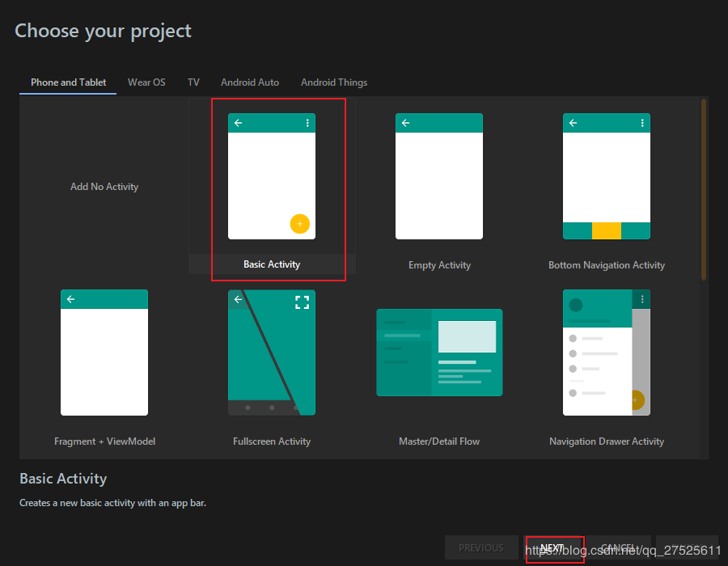The height and width of the screenshot is (566, 728).
Task: Click overflow dots in Bottom Navigation preview
Action: (x=642, y=123)
